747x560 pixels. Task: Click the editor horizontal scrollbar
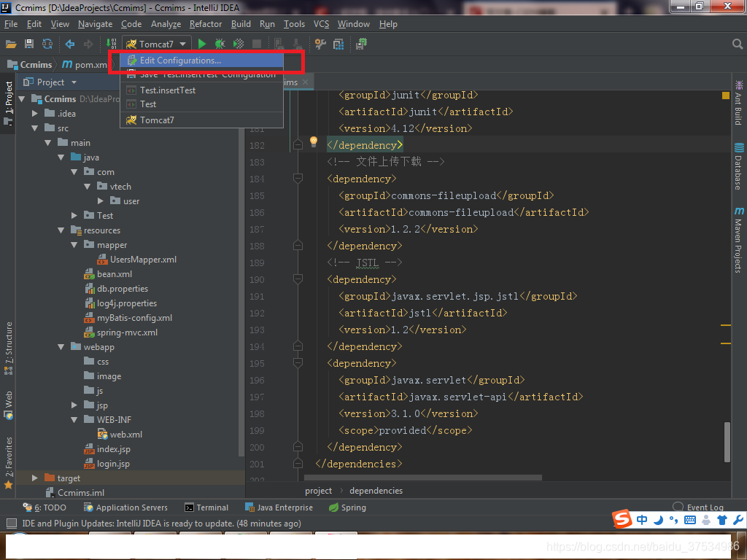point(422,477)
